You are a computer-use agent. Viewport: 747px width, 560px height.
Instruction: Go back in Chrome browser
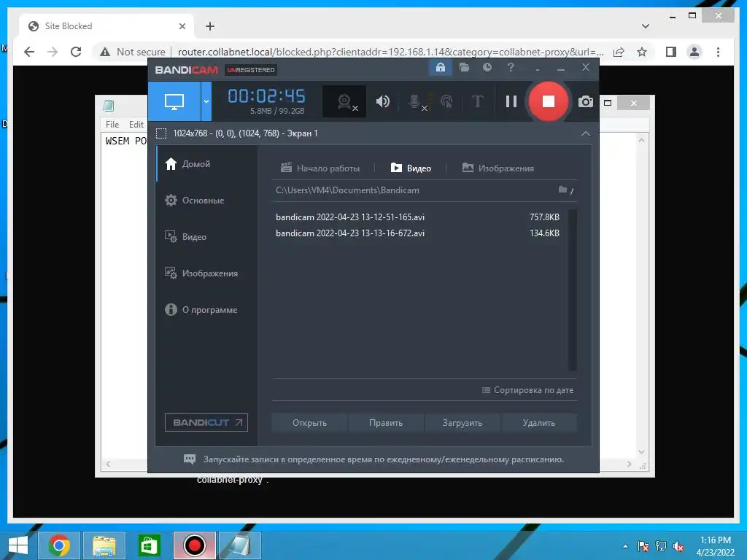pos(29,52)
